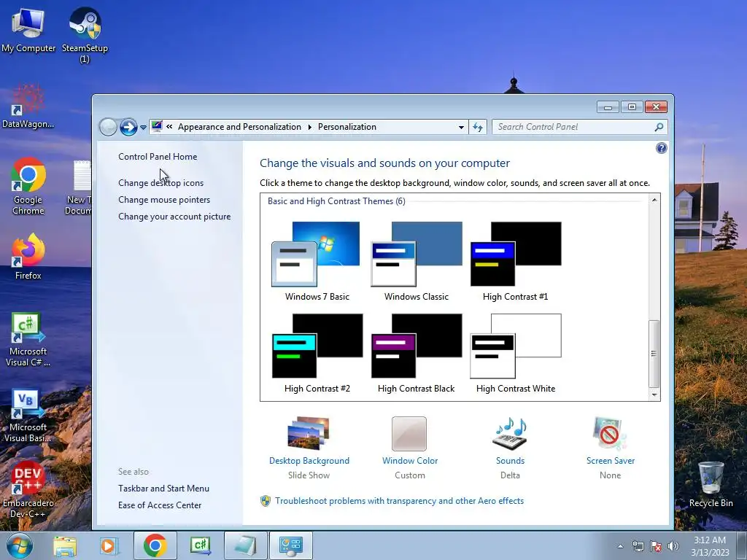Click the Forward navigation arrow button
The image size is (747, 560).
pos(128,127)
